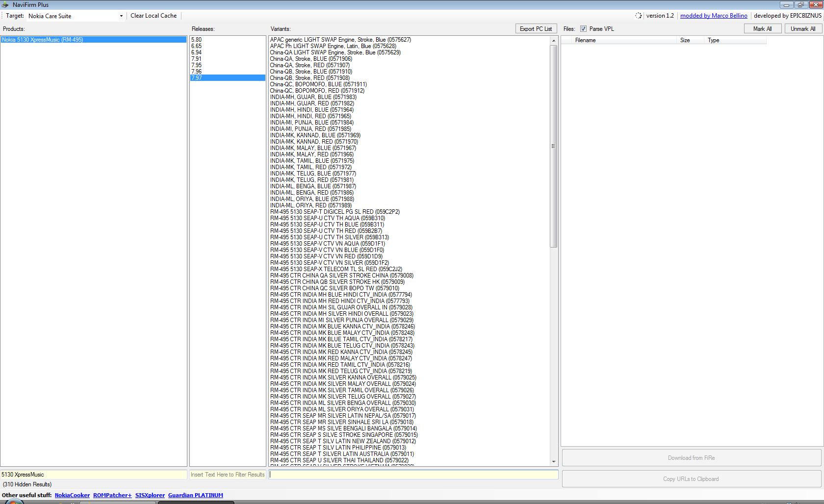Click the variants list scrollbar thumb
The image size is (824, 504).
[554, 146]
